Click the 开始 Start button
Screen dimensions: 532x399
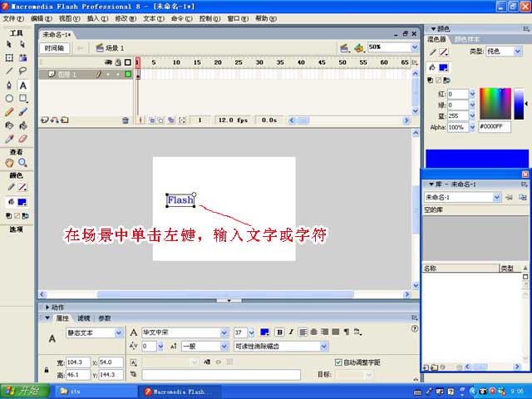tap(24, 391)
